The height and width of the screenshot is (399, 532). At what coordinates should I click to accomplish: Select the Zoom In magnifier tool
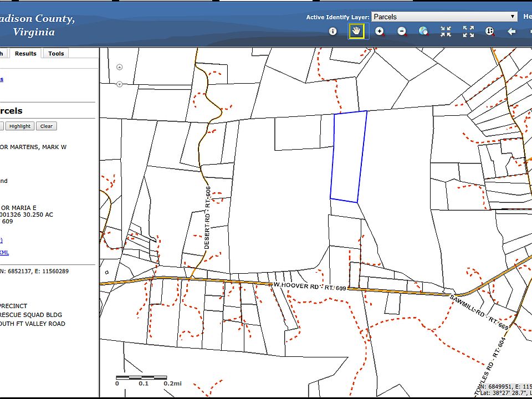point(380,31)
